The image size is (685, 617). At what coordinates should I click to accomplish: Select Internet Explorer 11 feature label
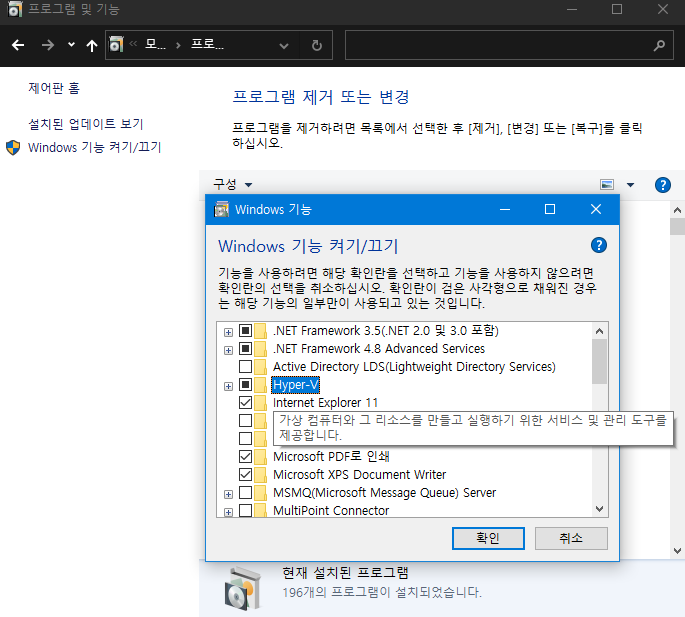coord(325,402)
